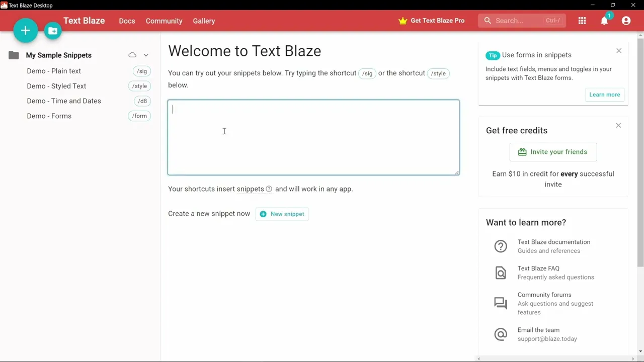Click the Text Blaze documentation help icon

point(501,246)
